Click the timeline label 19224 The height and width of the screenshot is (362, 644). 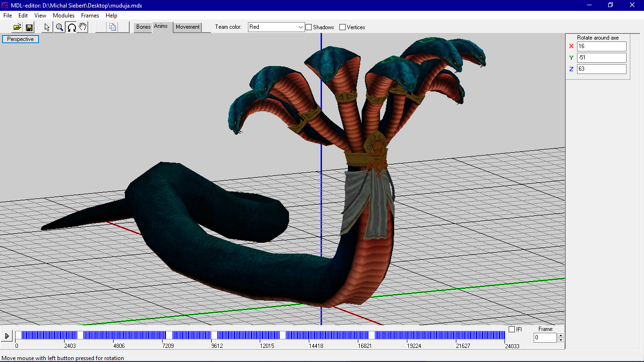point(414,346)
